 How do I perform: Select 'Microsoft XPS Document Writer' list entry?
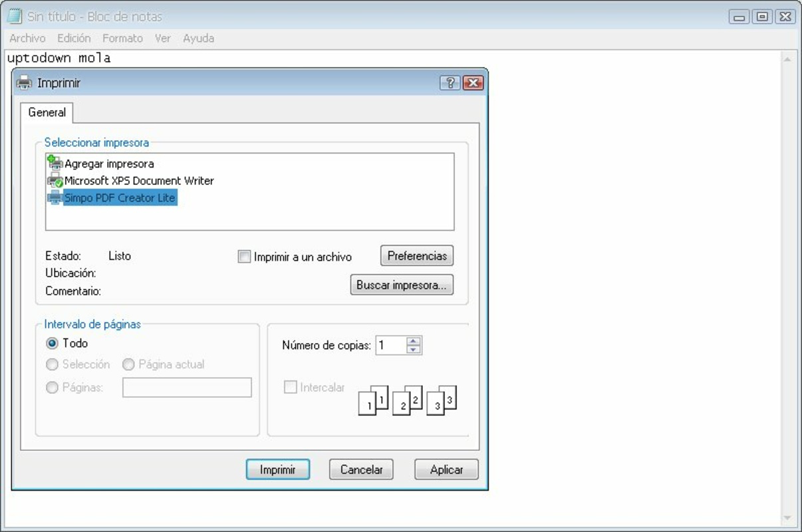click(x=139, y=181)
